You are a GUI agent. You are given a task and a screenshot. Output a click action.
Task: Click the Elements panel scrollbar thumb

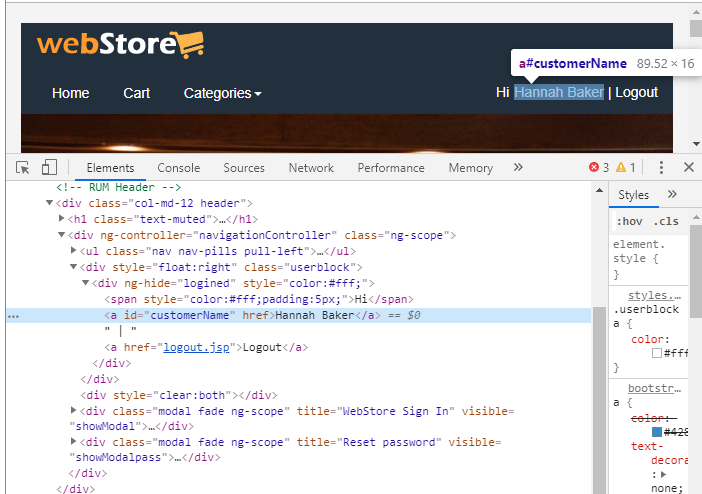599,400
